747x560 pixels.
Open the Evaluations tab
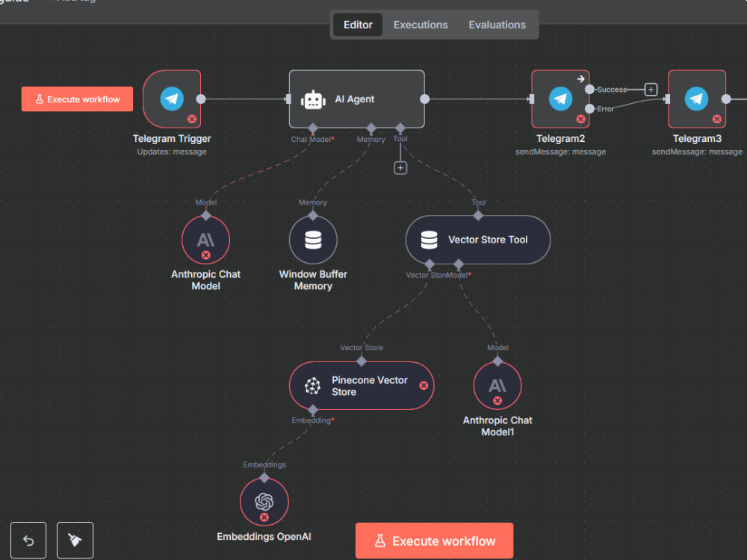pos(497,25)
